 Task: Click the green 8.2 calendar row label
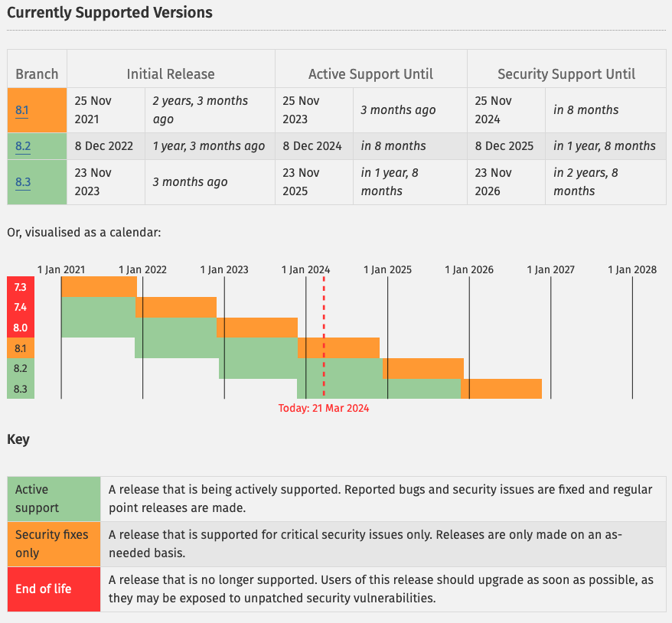20,368
